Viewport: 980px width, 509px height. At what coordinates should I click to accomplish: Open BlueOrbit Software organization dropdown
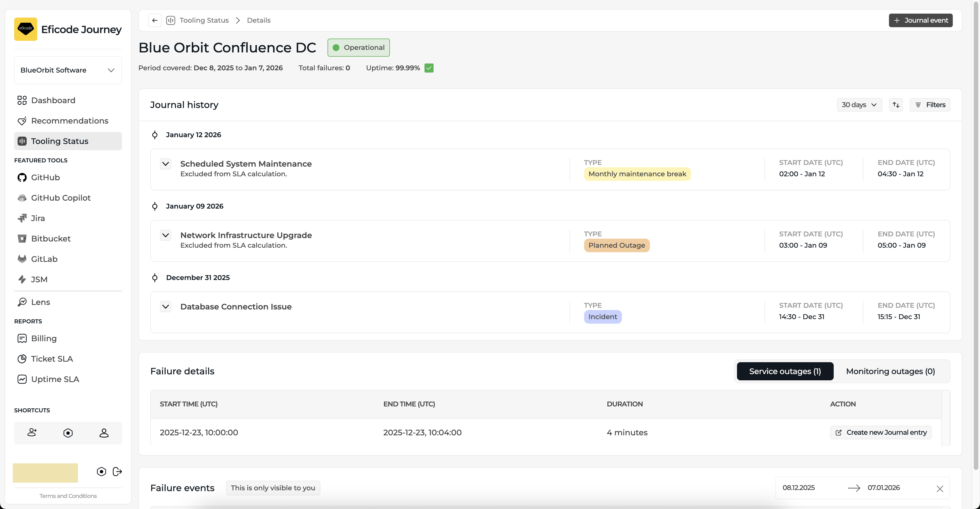tap(68, 70)
